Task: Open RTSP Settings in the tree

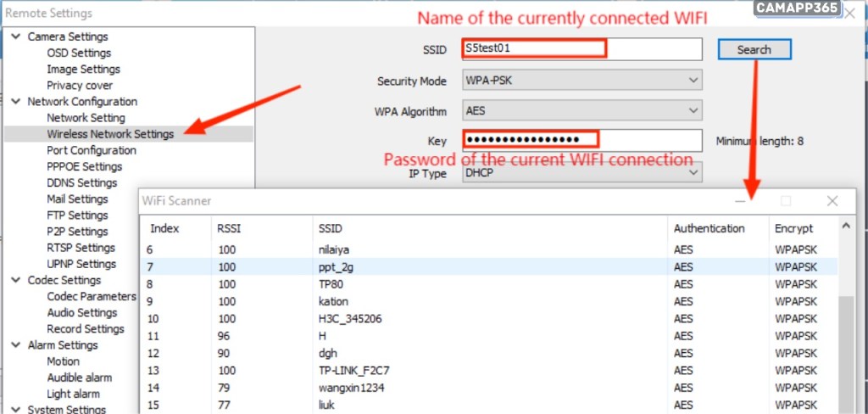Action: tap(81, 248)
